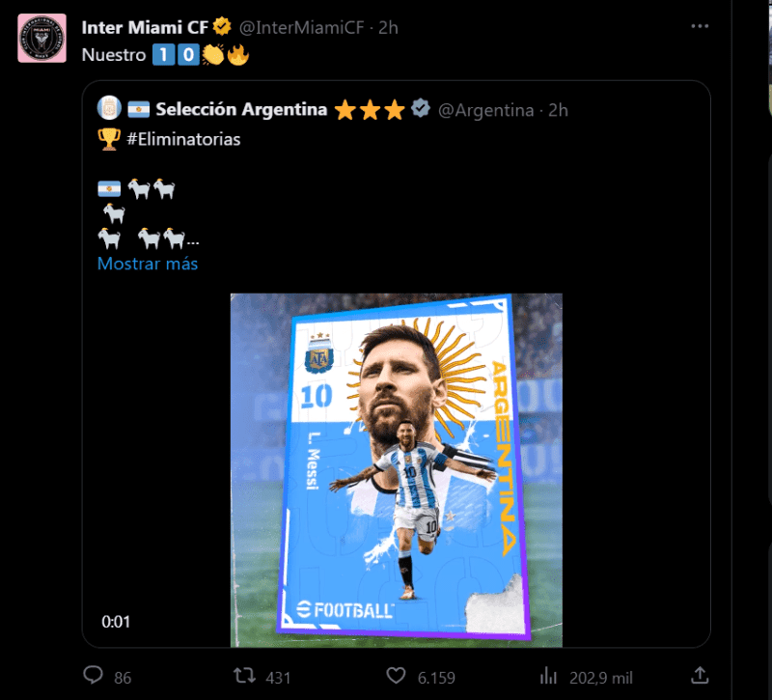Open the @Argentina handle

click(x=486, y=110)
